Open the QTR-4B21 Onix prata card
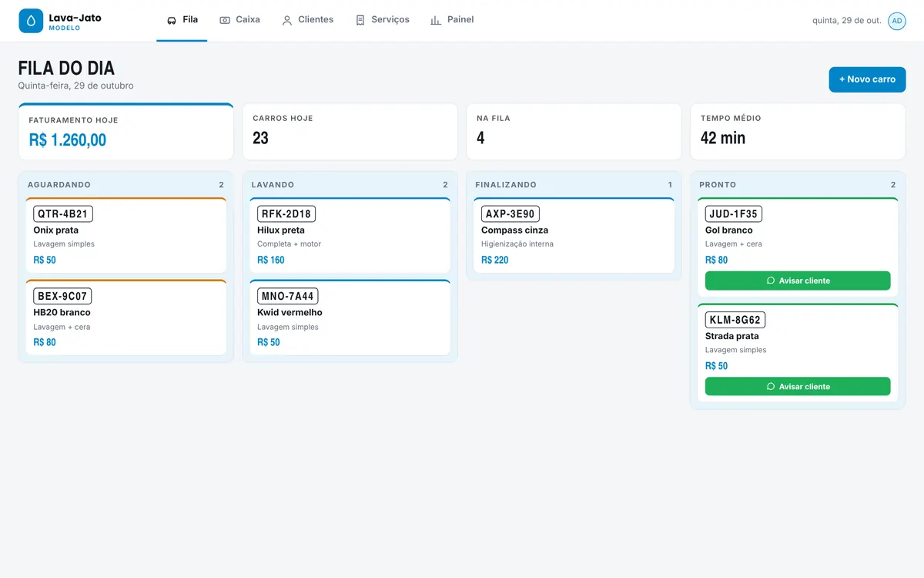 point(126,235)
